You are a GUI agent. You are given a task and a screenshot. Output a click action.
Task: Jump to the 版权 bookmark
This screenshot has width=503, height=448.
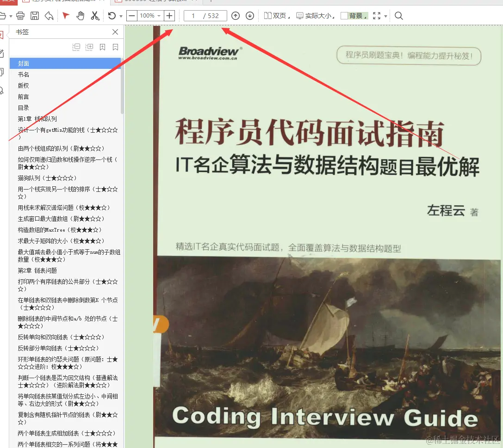click(24, 86)
